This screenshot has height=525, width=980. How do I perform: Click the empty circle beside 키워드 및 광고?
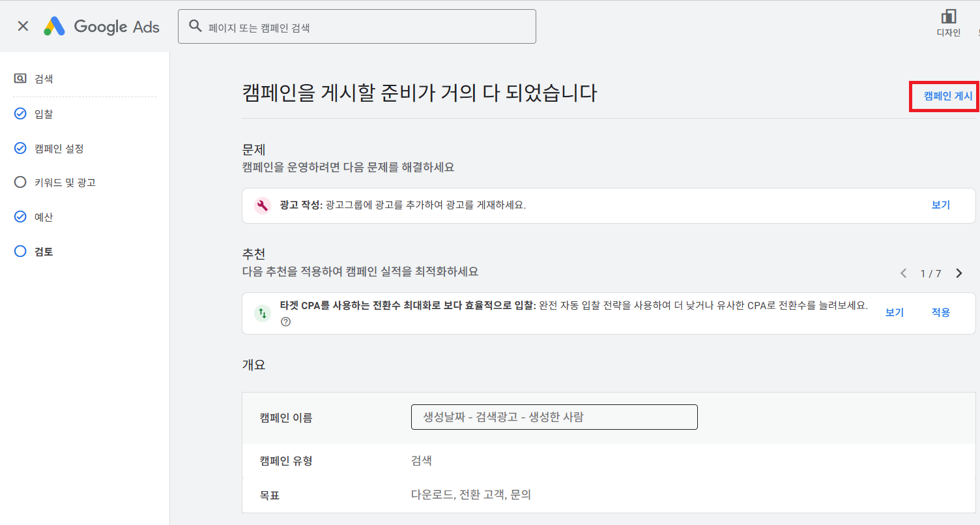tap(20, 183)
